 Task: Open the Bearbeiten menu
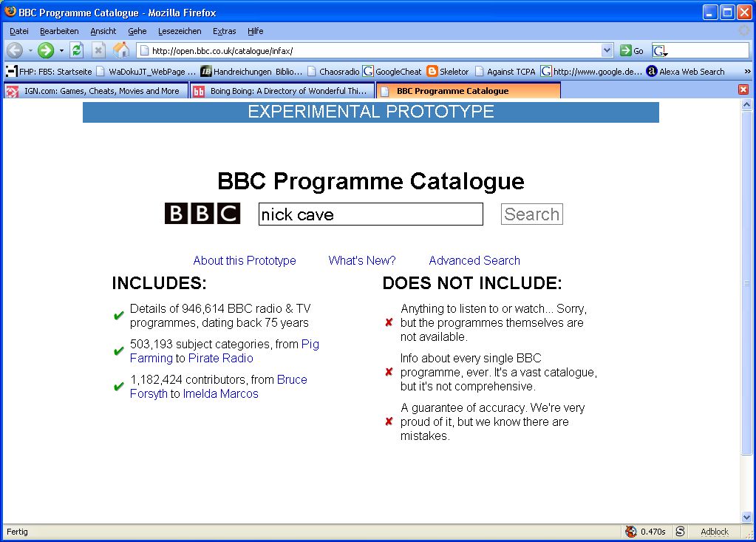tap(59, 31)
